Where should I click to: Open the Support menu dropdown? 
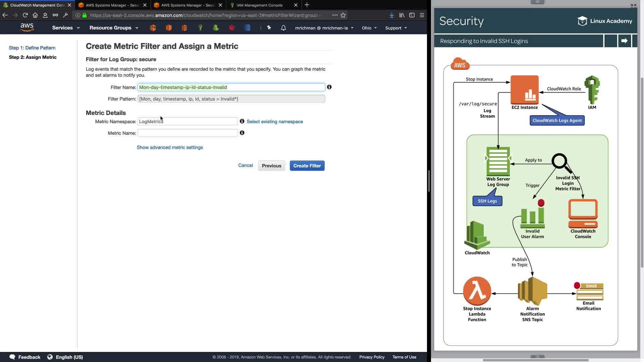396,28
